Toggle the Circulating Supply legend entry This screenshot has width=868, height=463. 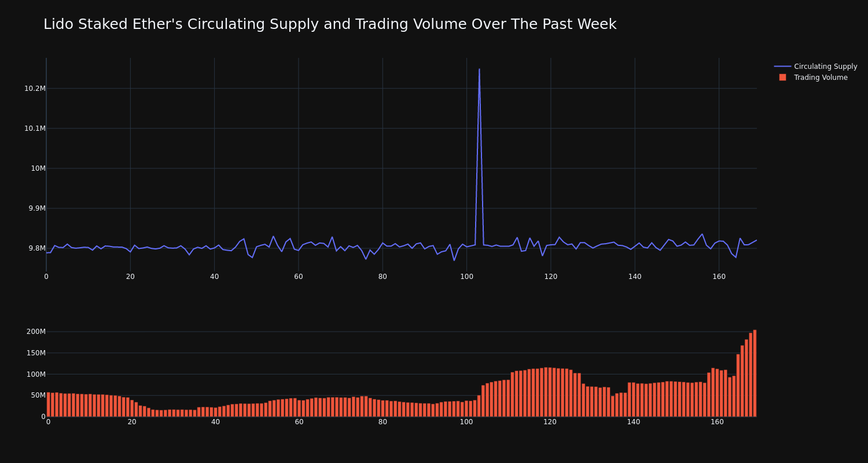[x=816, y=67]
